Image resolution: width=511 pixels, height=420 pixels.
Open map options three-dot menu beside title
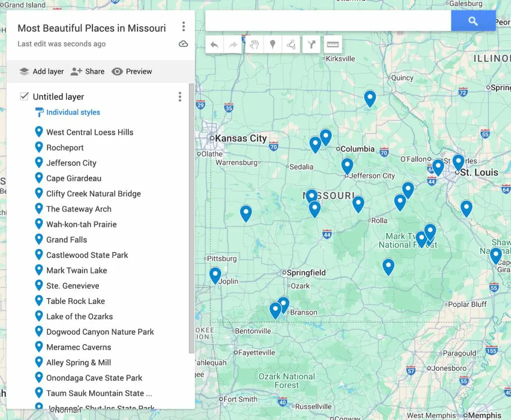coord(184,26)
